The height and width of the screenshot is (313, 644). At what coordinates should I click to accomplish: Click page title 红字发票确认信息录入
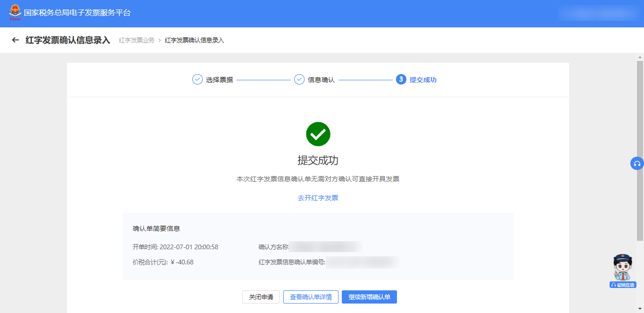(x=68, y=40)
